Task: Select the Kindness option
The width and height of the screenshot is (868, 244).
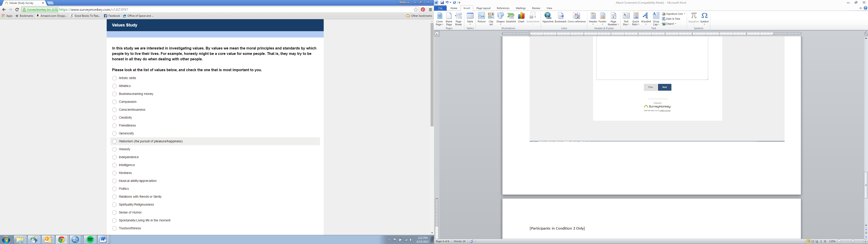Action: pos(115,173)
